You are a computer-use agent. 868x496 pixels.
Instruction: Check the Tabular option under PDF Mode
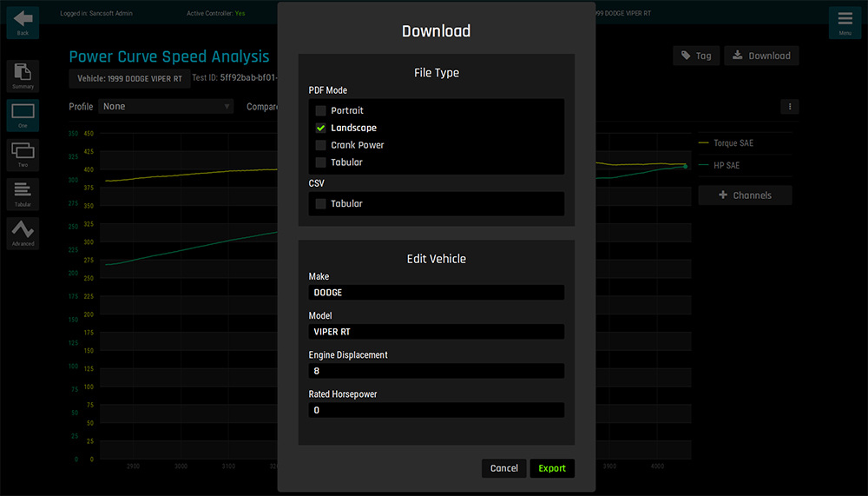[x=320, y=162]
